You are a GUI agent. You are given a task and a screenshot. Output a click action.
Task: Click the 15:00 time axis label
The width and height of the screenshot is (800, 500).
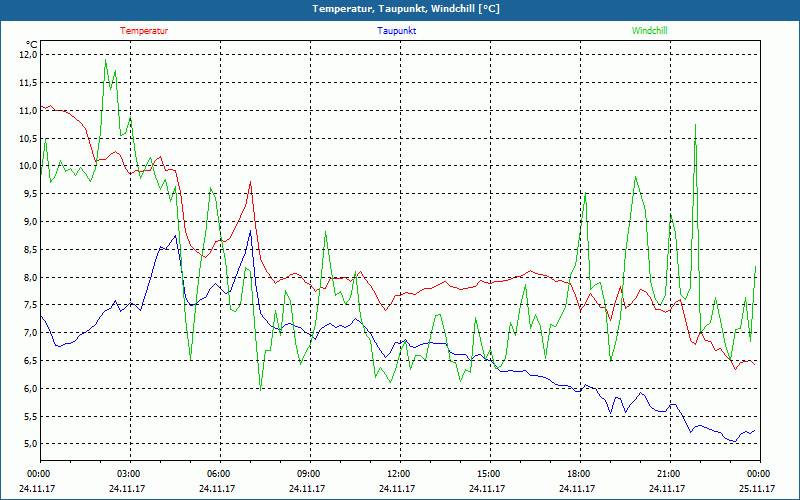[488, 474]
